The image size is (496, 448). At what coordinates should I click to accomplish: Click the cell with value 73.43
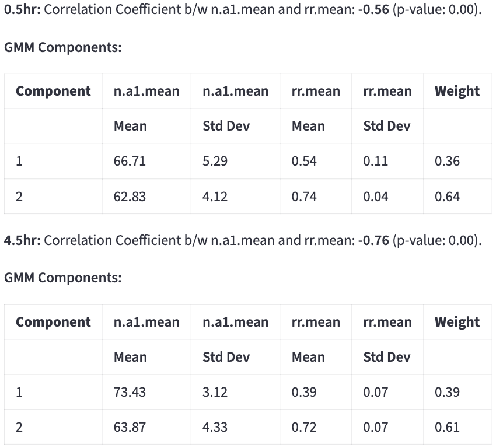(x=130, y=392)
